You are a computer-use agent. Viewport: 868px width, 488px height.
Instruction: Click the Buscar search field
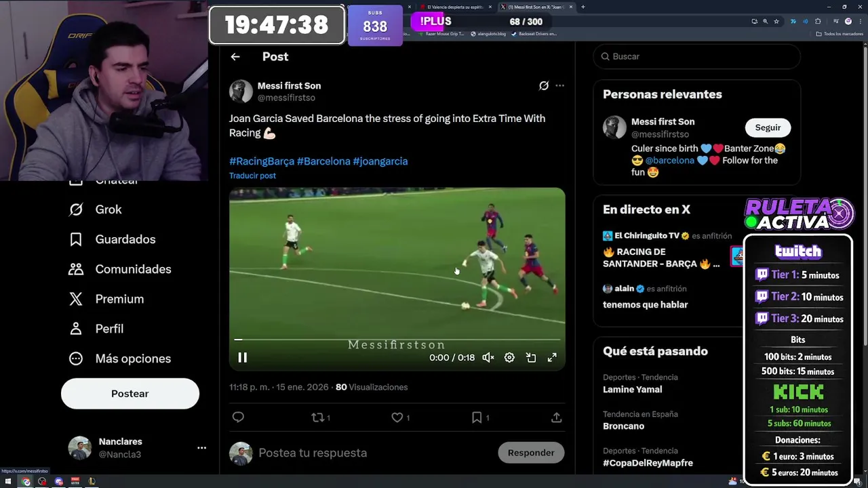tap(697, 56)
